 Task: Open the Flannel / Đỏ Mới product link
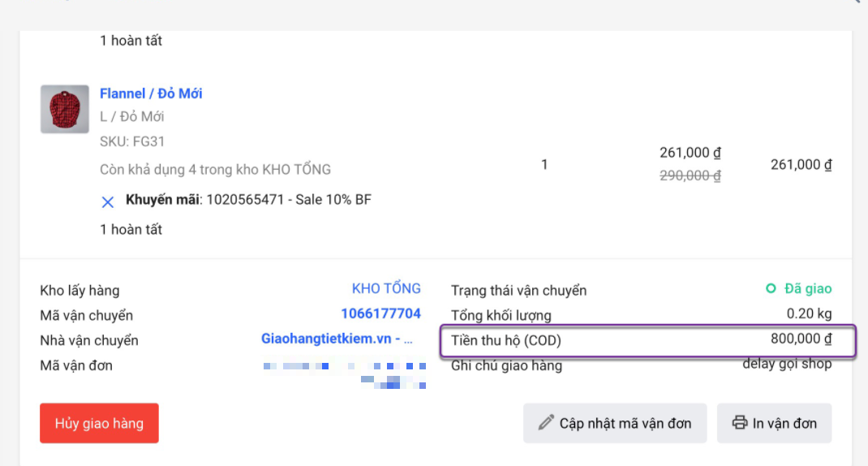(151, 93)
